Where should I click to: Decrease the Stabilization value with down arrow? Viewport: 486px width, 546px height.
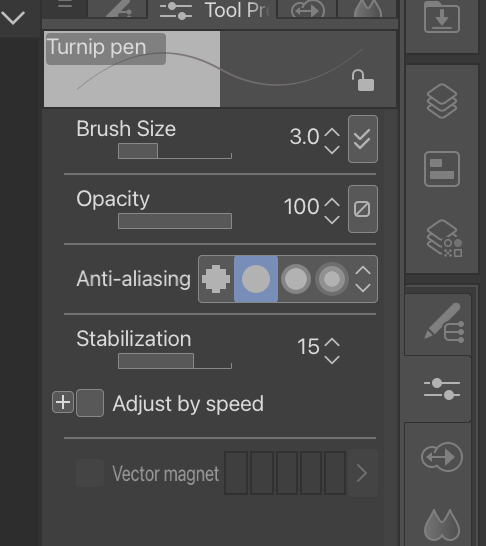(x=332, y=360)
